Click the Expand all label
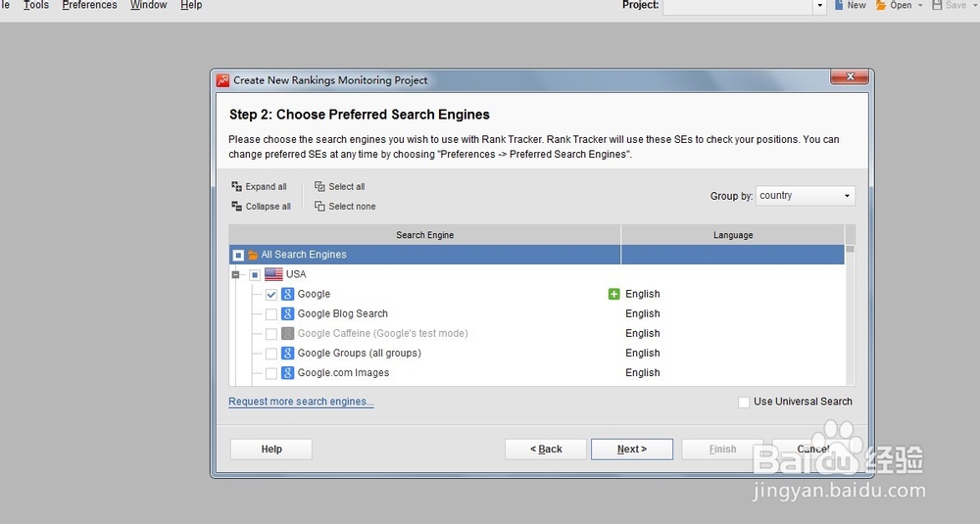 pos(267,187)
